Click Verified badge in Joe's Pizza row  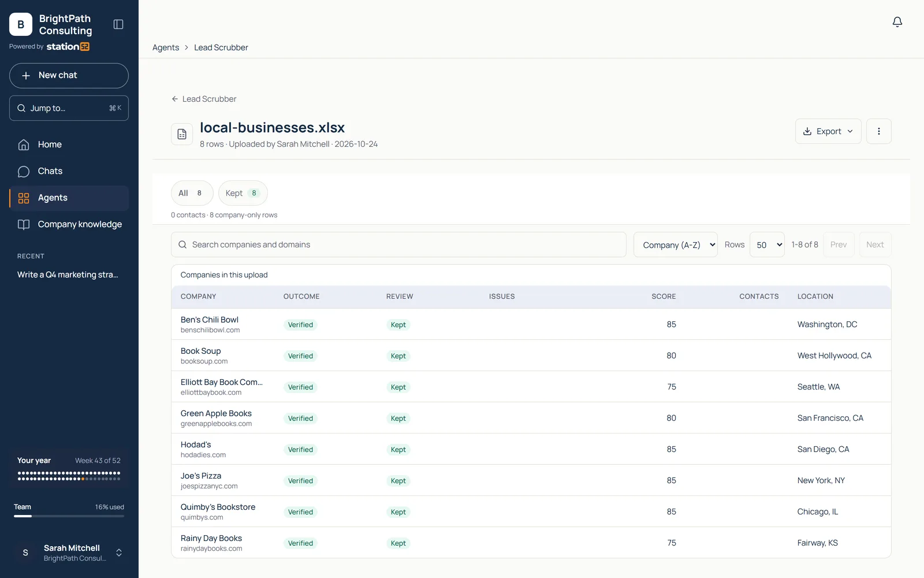click(x=300, y=481)
